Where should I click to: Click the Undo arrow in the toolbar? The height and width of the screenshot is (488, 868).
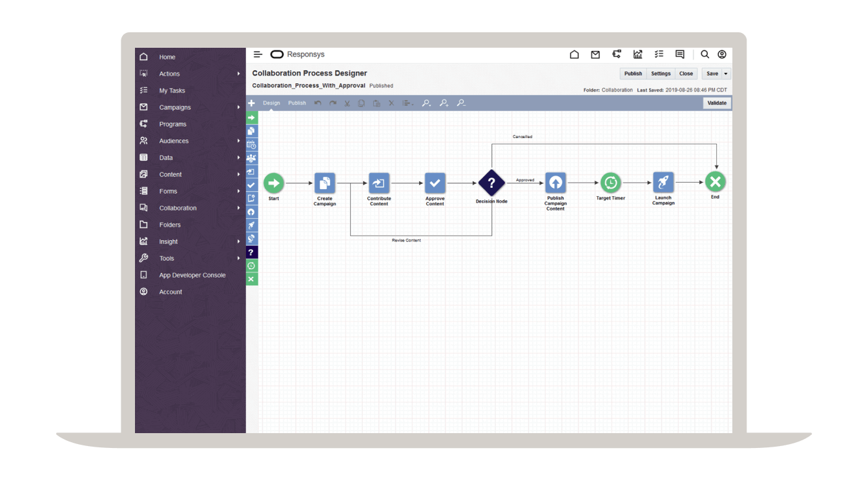tap(318, 103)
